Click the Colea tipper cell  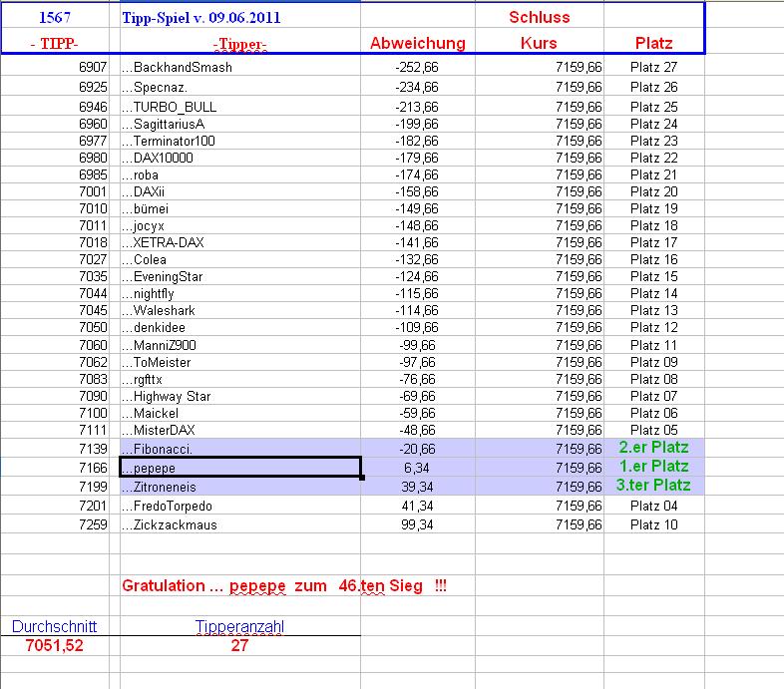(x=240, y=259)
